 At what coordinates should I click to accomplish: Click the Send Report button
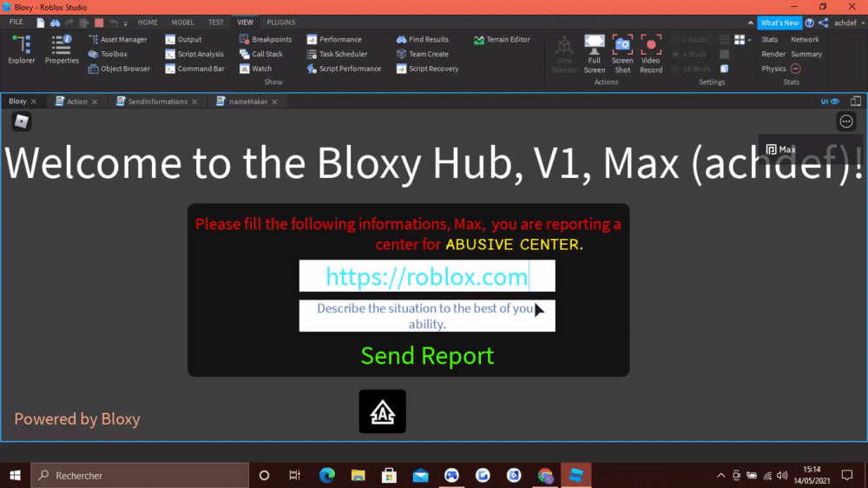coord(427,356)
